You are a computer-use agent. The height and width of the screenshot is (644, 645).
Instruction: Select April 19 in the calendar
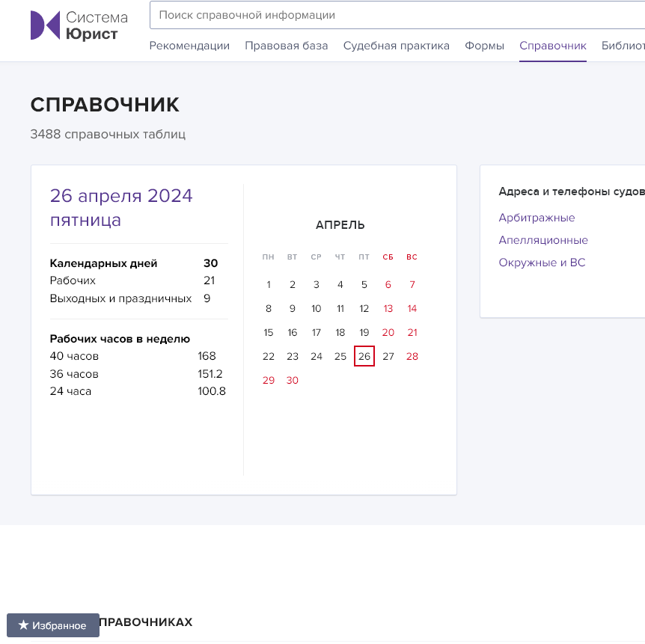364,332
